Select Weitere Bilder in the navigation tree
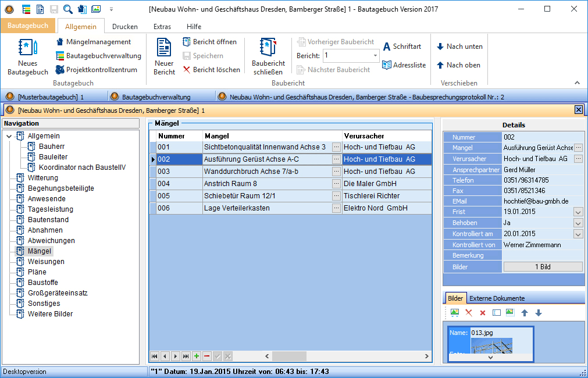The width and height of the screenshot is (588, 378). [50, 314]
